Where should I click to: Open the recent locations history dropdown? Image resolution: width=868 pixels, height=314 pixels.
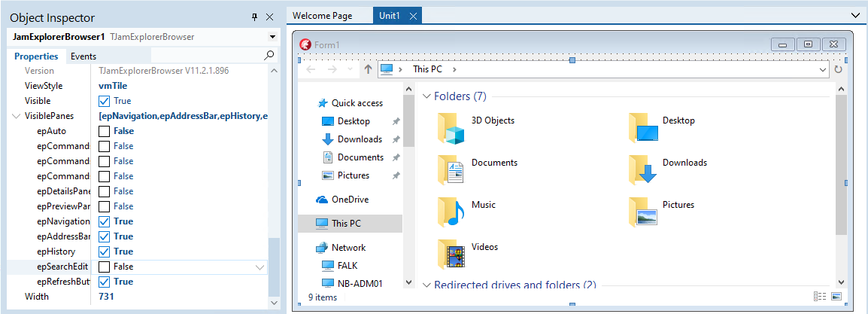pos(350,69)
